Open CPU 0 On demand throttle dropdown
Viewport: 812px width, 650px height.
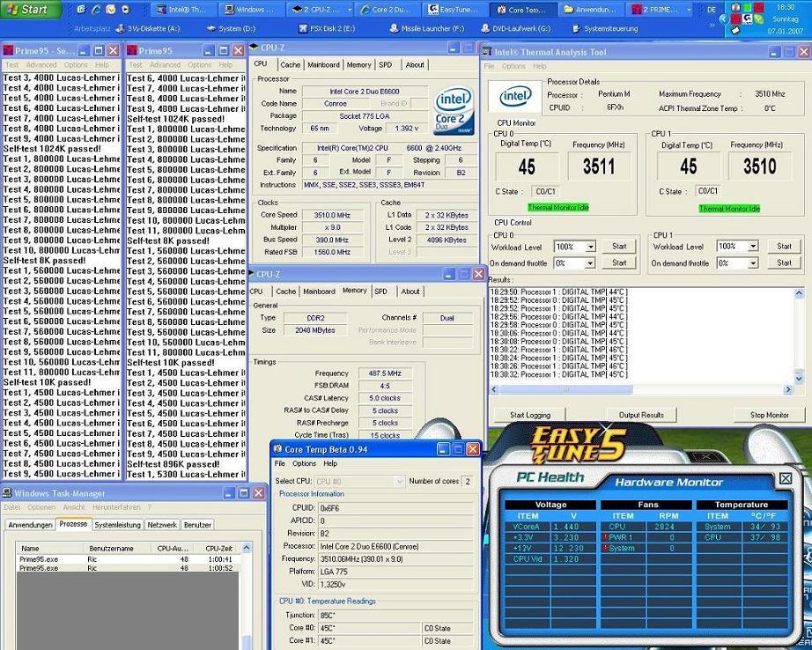(590, 263)
